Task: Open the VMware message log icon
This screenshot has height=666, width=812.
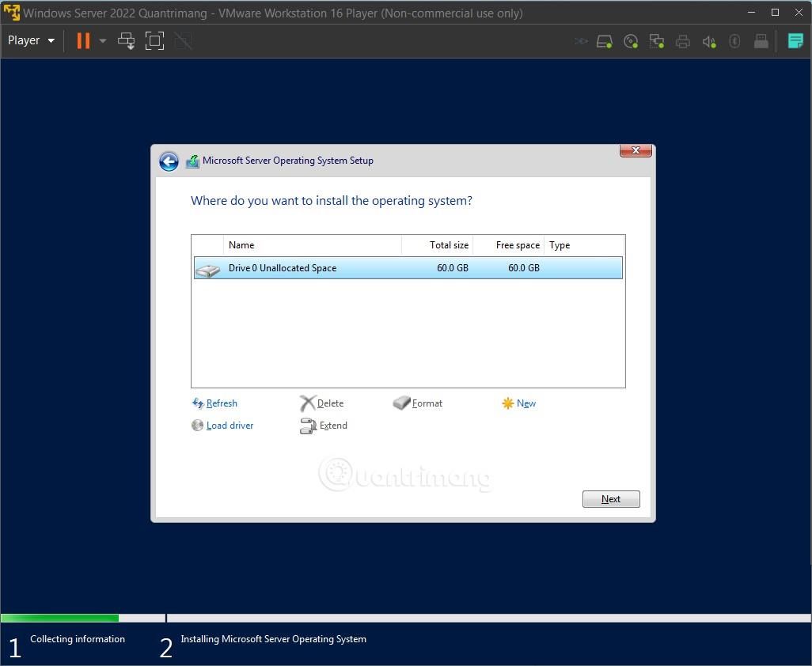Action: pyautogui.click(x=795, y=40)
